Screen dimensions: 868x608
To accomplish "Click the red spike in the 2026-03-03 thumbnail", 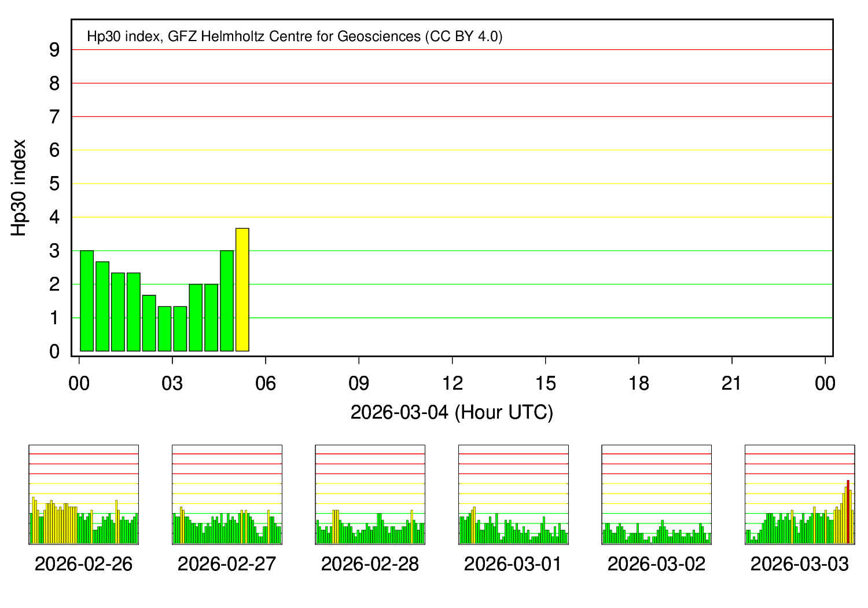I will pos(847,512).
